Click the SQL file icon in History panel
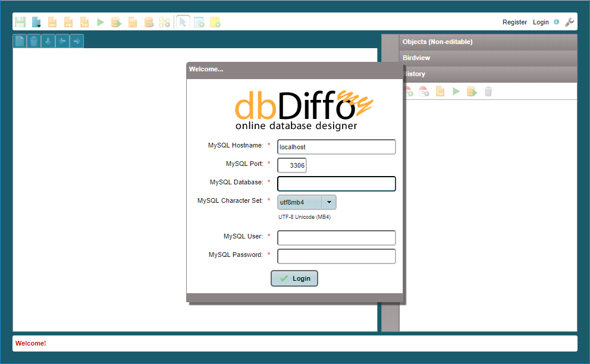The image size is (590, 364). (440, 92)
